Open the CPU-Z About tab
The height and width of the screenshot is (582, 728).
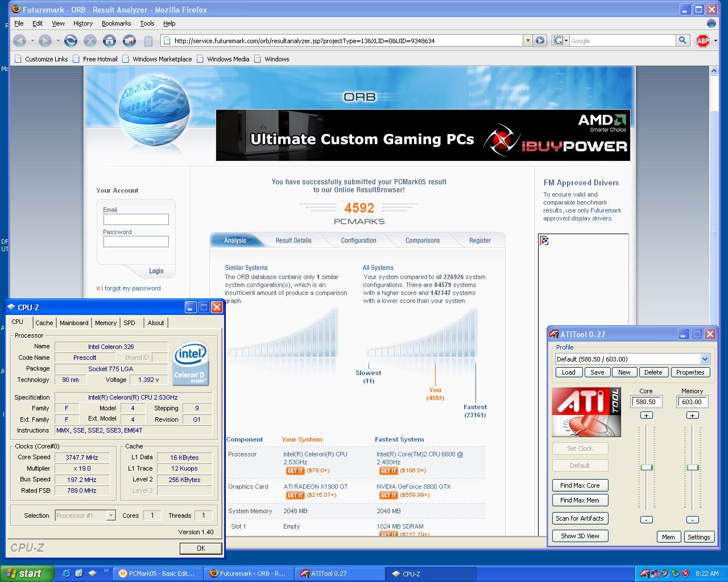pyautogui.click(x=156, y=323)
